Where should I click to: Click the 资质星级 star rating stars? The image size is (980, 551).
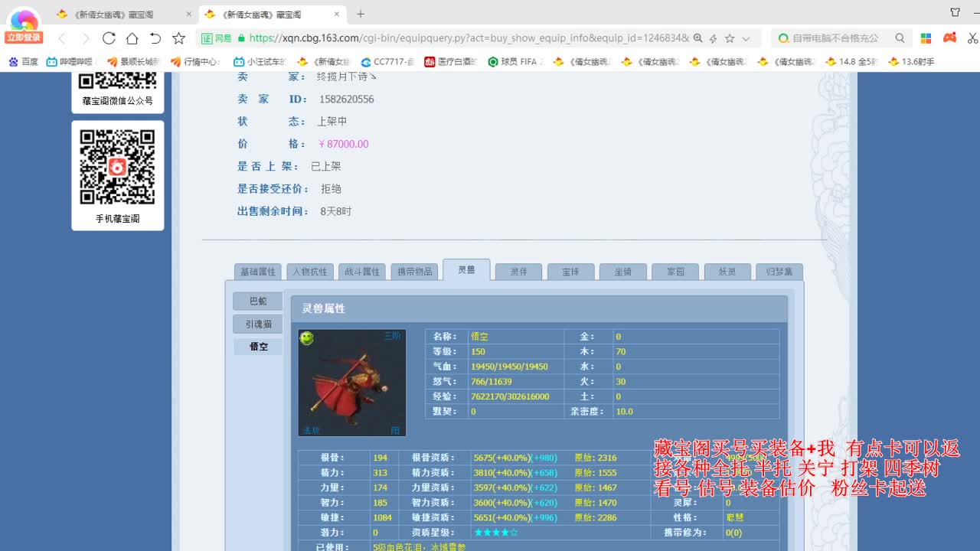pos(495,532)
